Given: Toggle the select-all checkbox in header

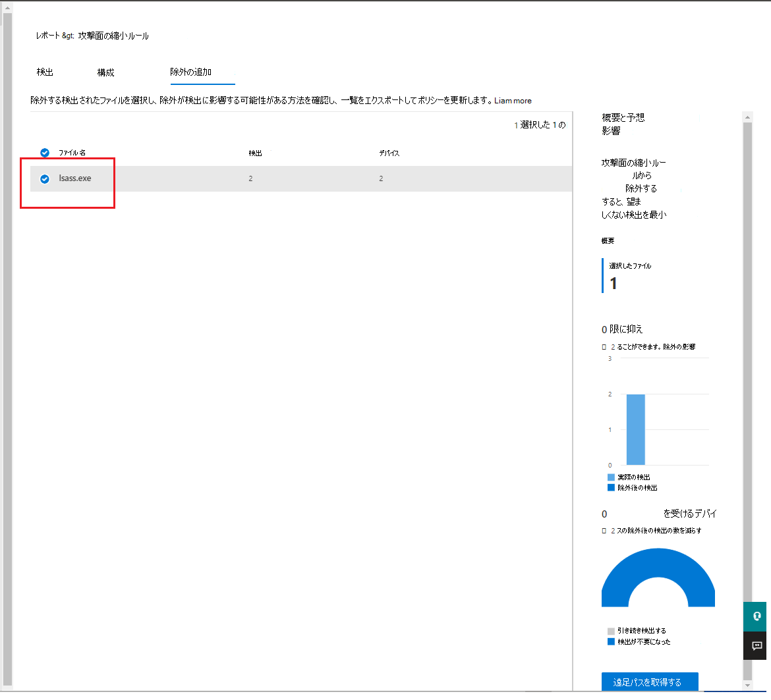Looking at the screenshot, I should tap(45, 153).
